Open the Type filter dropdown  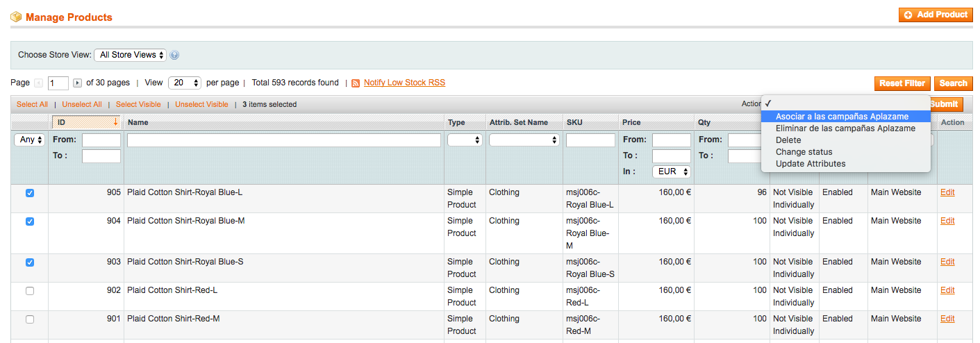465,140
